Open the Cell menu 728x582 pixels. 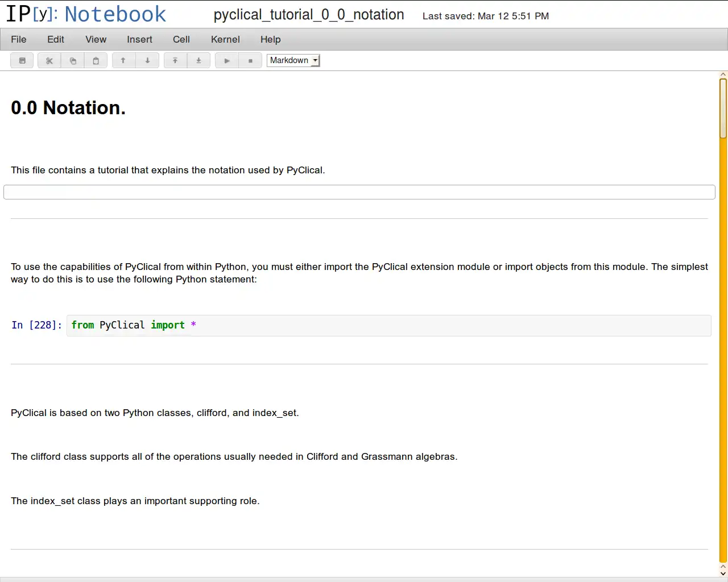click(181, 39)
